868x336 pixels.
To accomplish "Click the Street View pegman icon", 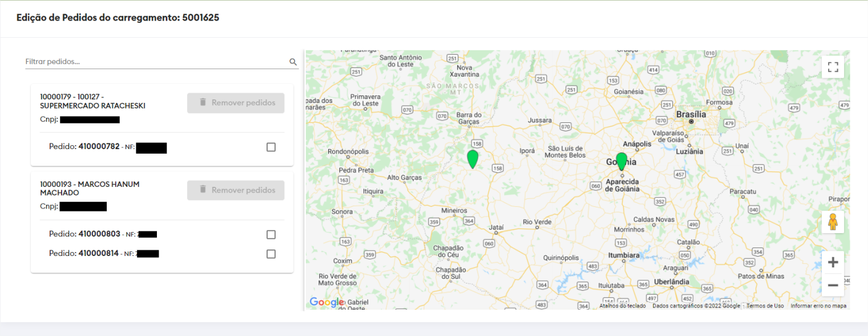I will (833, 222).
